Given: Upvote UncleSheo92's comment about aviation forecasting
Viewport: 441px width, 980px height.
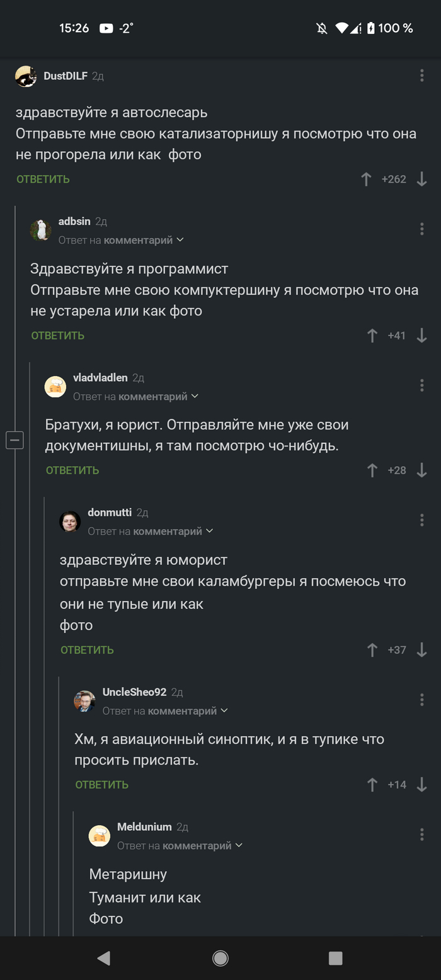Looking at the screenshot, I should tap(372, 785).
